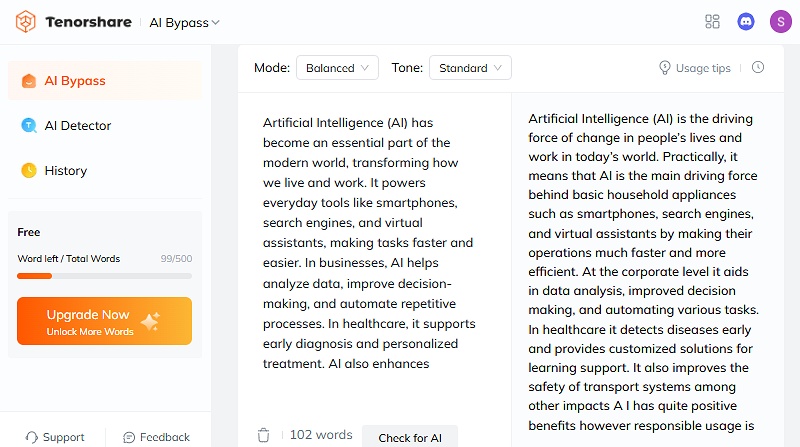The height and width of the screenshot is (447, 800).
Task: Click the humanized output text panel
Action: pyautogui.click(x=641, y=270)
